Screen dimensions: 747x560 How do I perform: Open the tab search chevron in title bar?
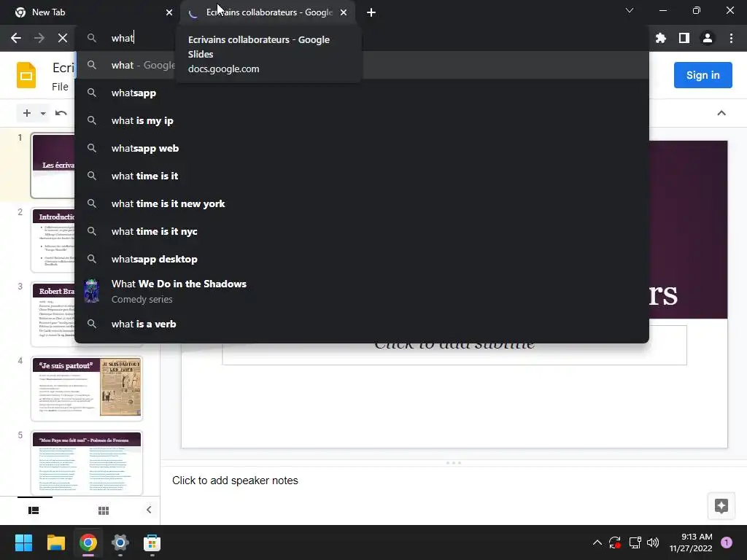tap(630, 10)
